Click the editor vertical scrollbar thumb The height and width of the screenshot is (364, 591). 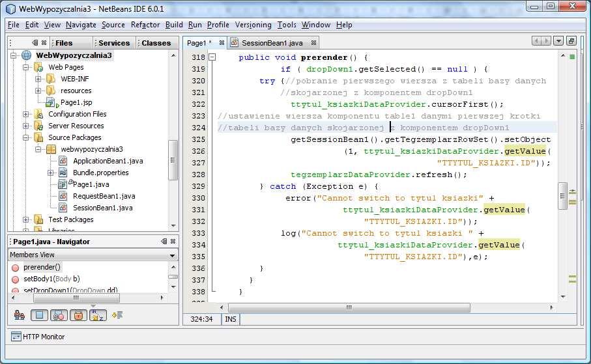pos(562,195)
